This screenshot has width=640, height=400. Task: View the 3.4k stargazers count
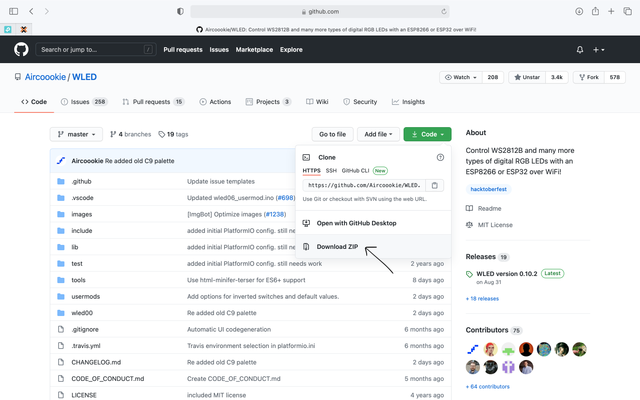pyautogui.click(x=556, y=77)
